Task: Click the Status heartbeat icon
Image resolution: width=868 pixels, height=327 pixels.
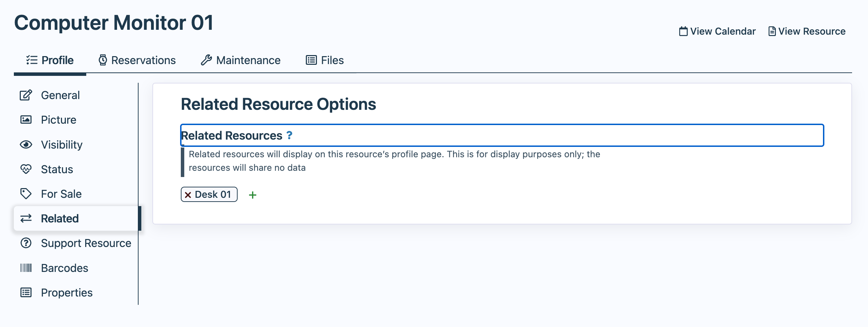Action: click(26, 169)
